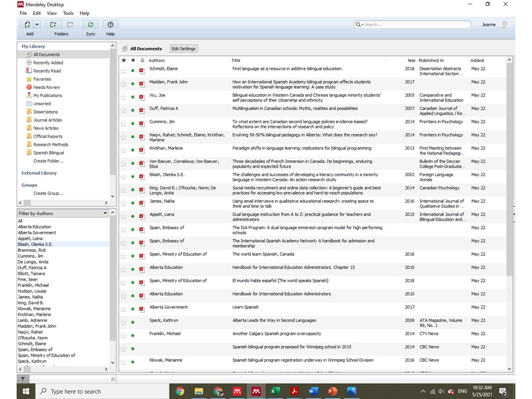Image resolution: width=532 pixels, height=399 pixels.
Task: Click the Windows Start button
Action: pyautogui.click(x=26, y=391)
